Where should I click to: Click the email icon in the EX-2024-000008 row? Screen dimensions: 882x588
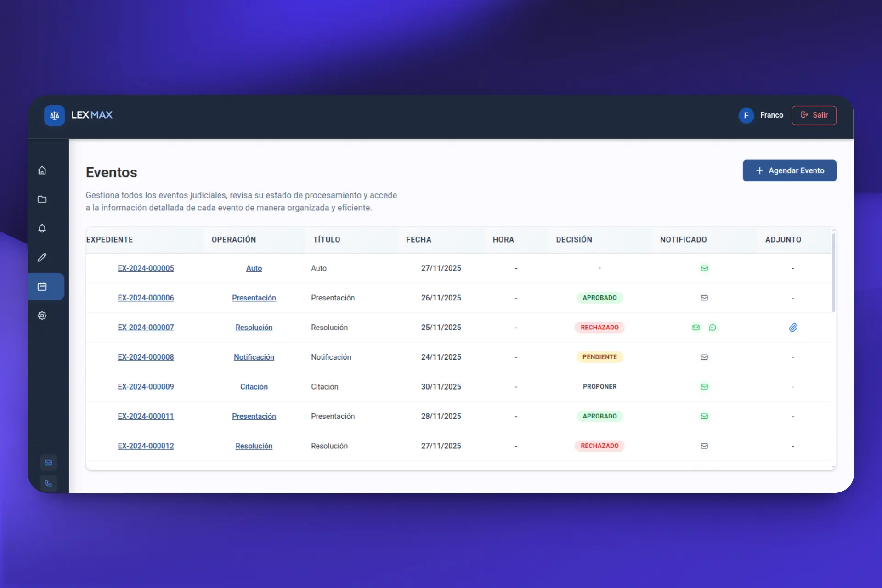(x=704, y=357)
